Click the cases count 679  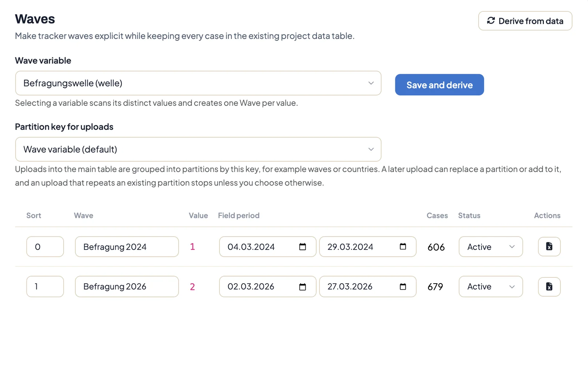click(435, 287)
